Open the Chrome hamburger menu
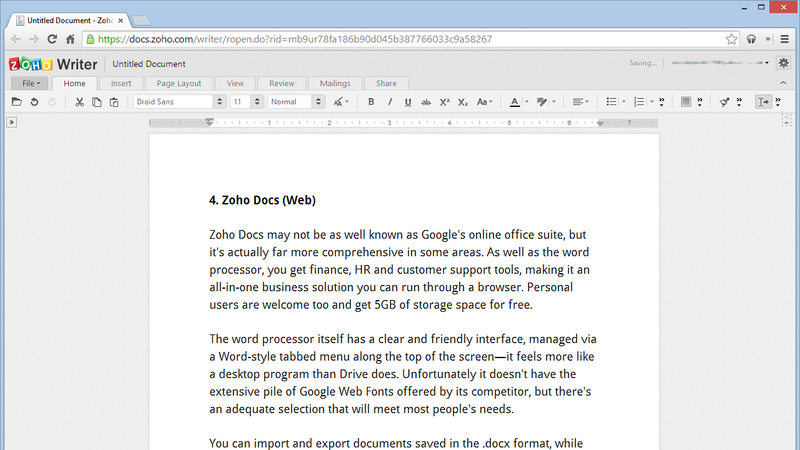This screenshot has height=450, width=800. [785, 39]
